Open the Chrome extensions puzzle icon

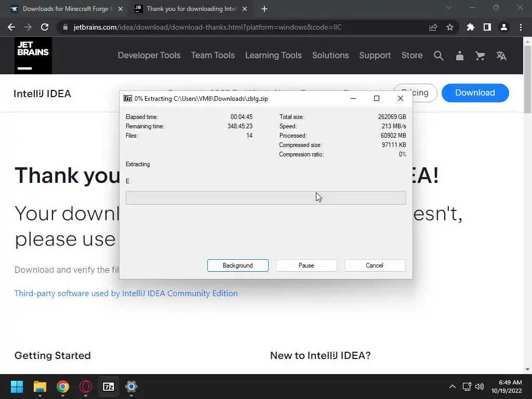click(471, 27)
